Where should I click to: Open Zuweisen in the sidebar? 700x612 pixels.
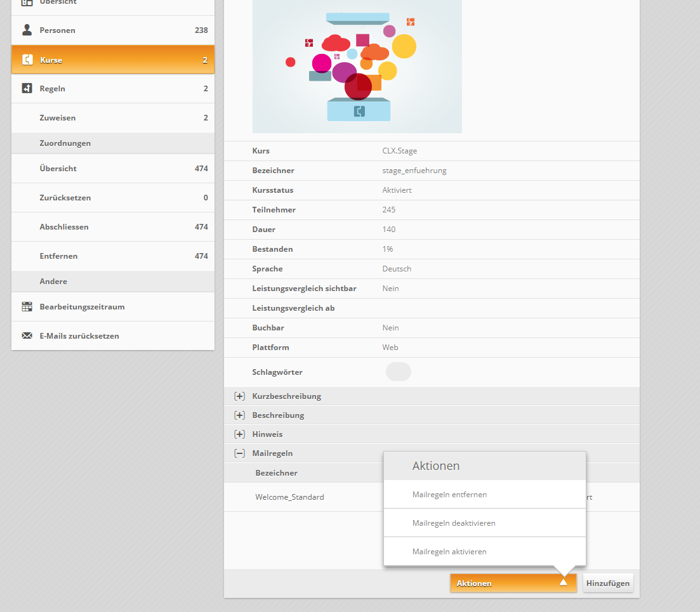pos(57,118)
